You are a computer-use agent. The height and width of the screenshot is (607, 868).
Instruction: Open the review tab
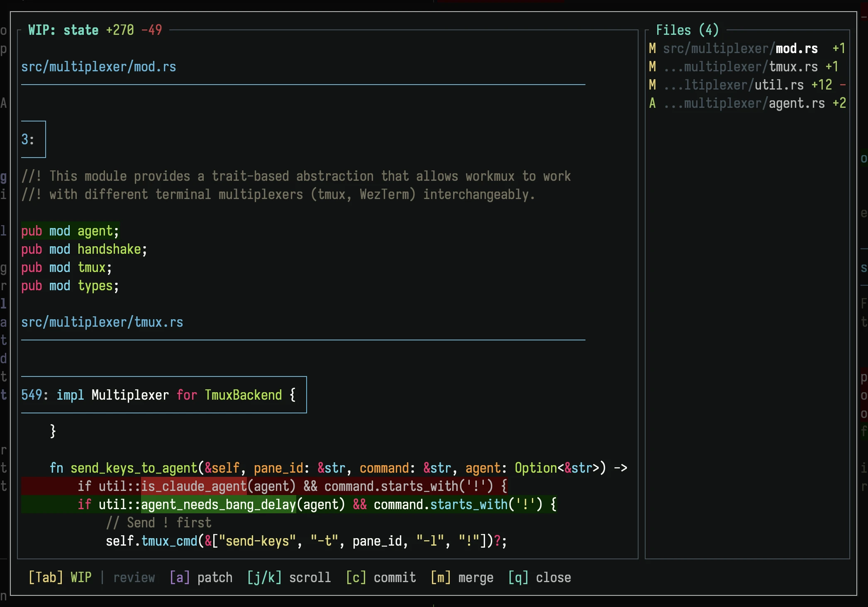click(x=134, y=577)
